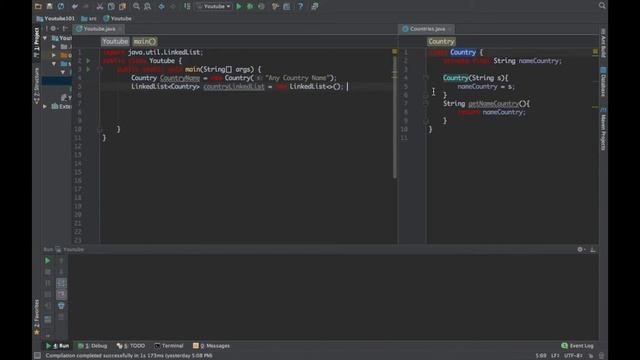
Task: Collapse Country constructor fold marker on line 4
Action: [x=426, y=78]
